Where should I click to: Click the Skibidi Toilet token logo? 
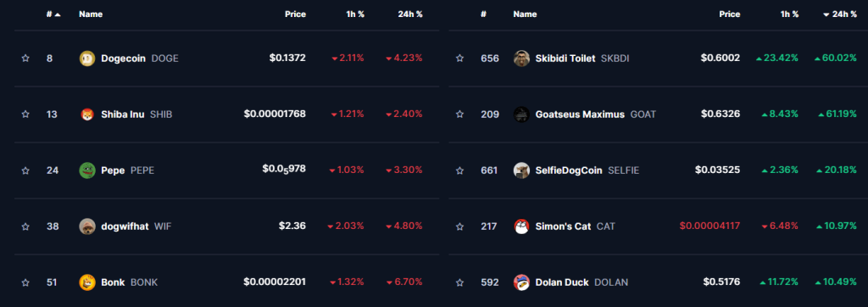[x=521, y=59]
